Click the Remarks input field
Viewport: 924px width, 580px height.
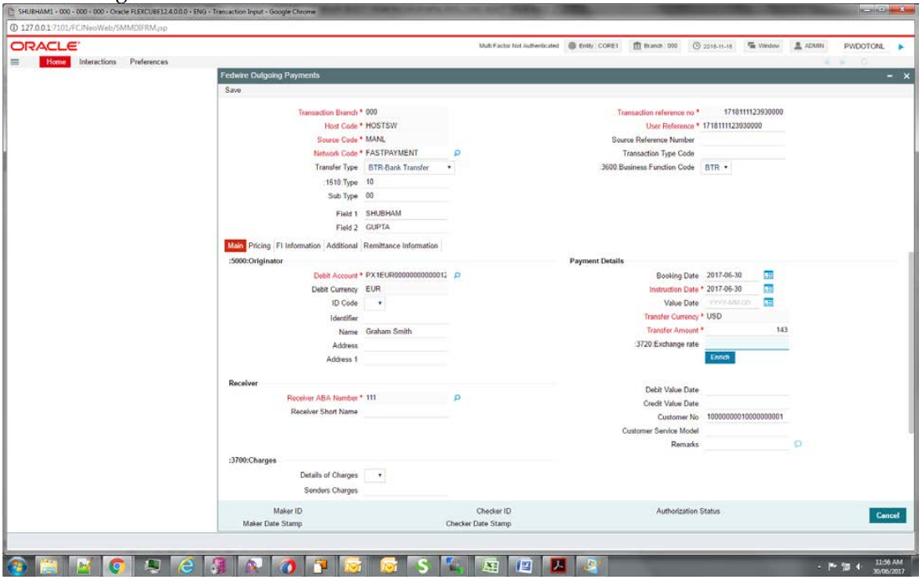coord(746,445)
